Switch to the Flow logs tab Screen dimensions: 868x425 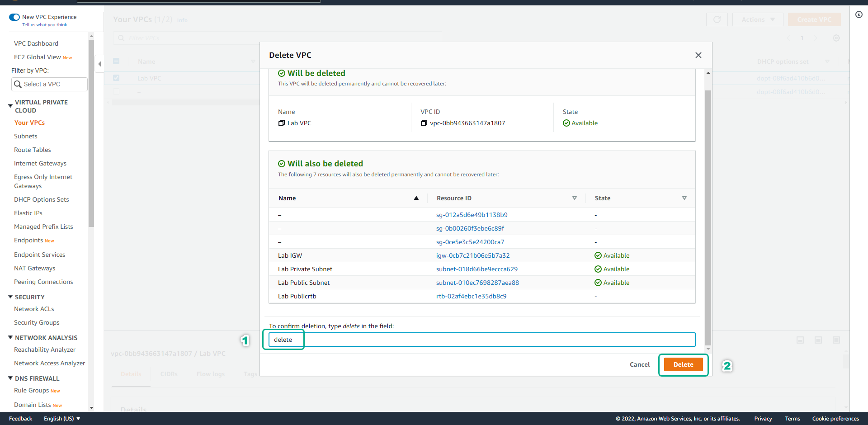pos(210,374)
